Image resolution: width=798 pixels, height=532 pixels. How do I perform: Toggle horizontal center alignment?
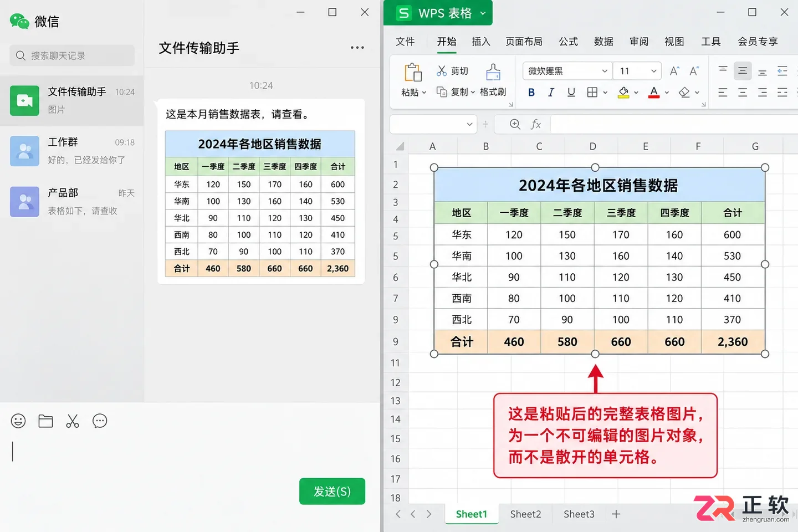743,93
